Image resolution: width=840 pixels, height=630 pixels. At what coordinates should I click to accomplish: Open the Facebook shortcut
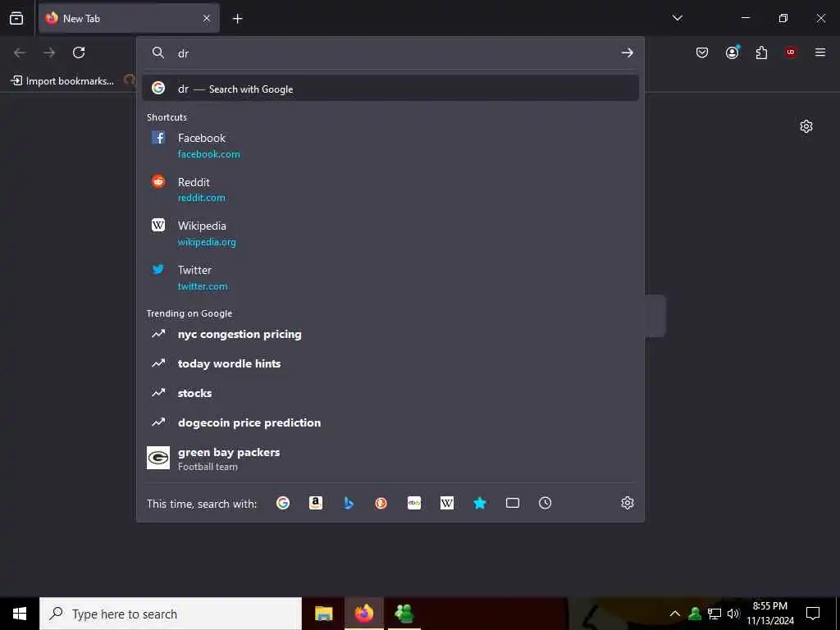[390, 145]
